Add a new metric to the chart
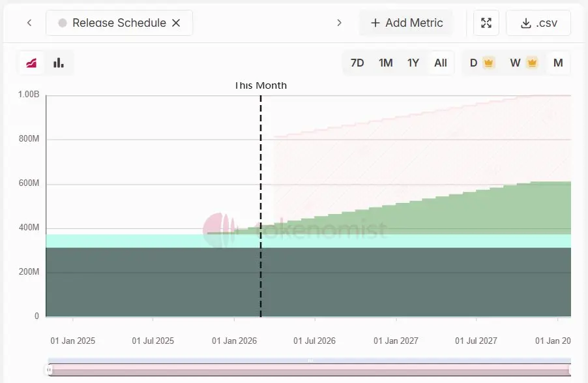 pos(407,23)
